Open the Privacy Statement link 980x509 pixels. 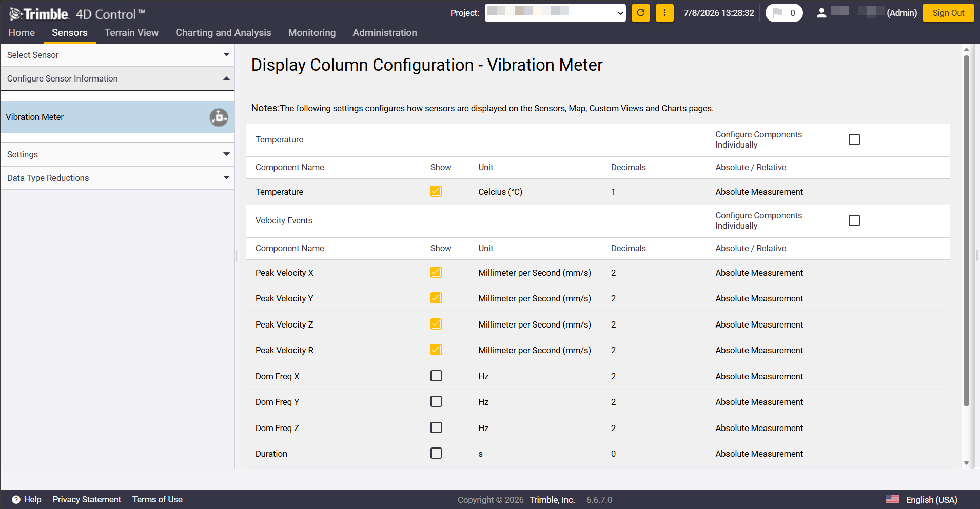click(x=87, y=499)
